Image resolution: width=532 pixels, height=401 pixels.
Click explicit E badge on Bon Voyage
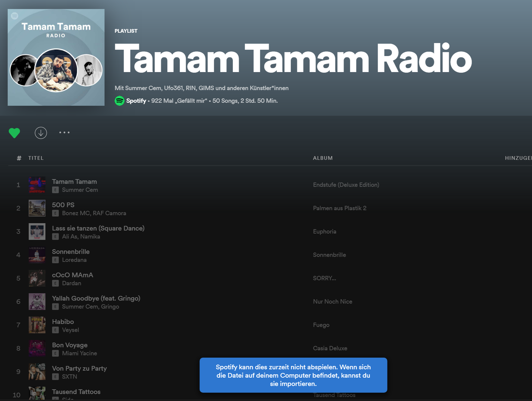click(55, 353)
